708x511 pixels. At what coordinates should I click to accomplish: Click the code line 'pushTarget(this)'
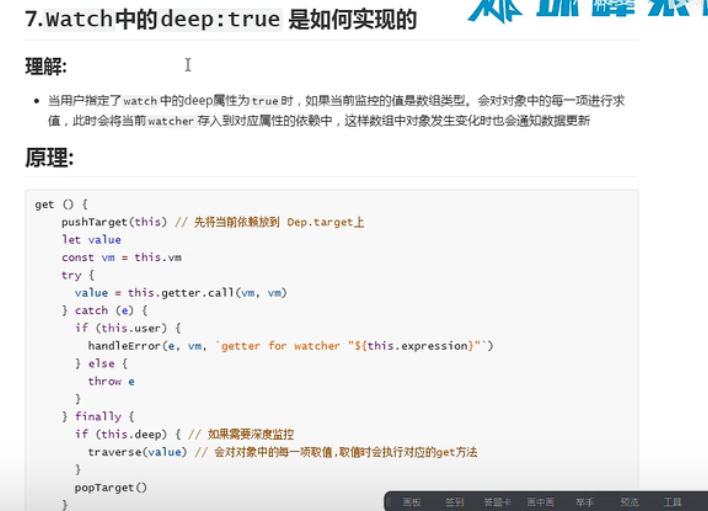(114, 222)
